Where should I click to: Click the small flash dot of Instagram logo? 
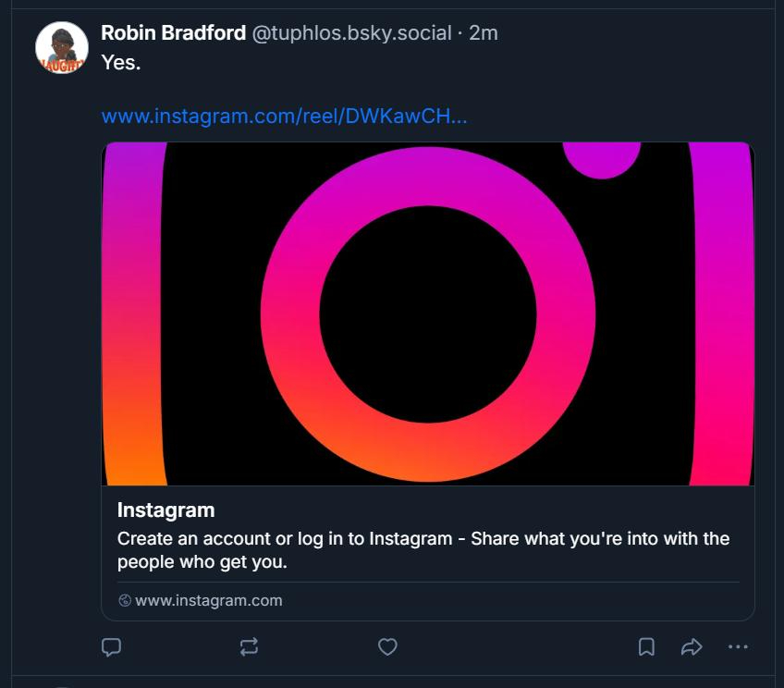coord(602,157)
